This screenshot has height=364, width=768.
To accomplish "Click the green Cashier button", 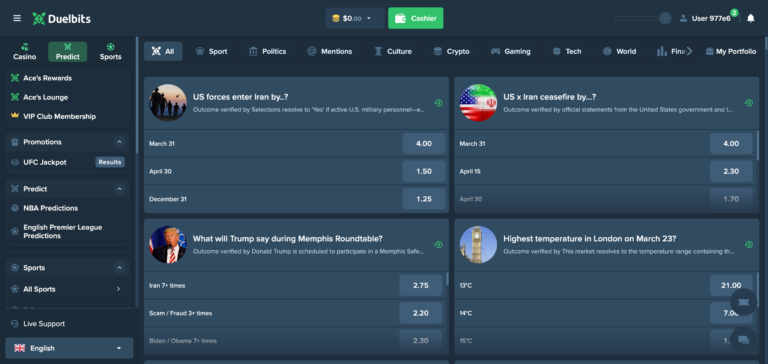I will click(x=416, y=18).
